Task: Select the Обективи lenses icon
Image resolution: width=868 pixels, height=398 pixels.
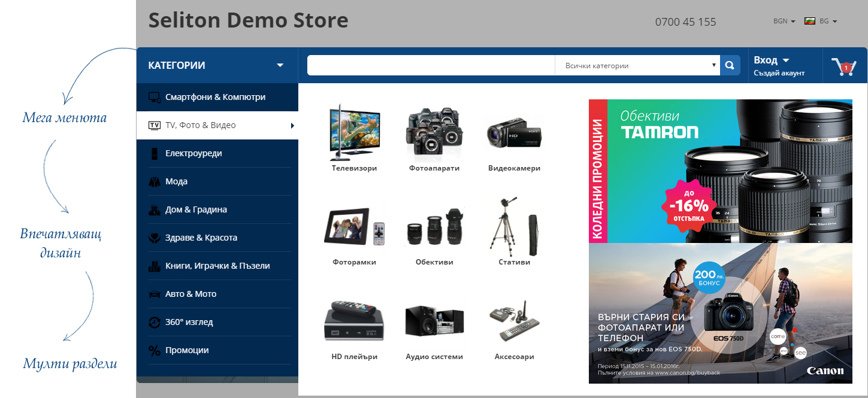Action: [434, 227]
